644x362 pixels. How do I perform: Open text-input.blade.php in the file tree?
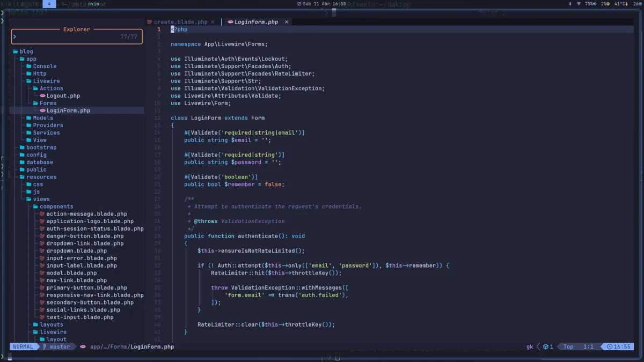[x=79, y=317]
